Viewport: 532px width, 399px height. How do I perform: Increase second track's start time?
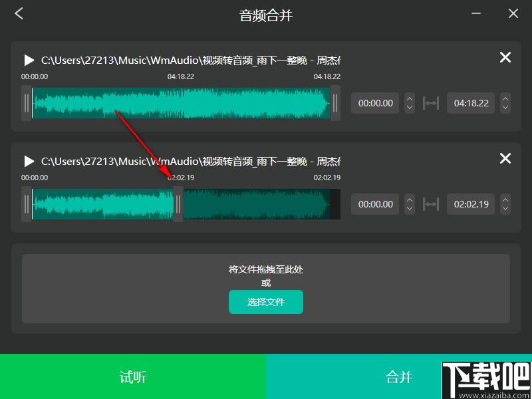click(410, 200)
